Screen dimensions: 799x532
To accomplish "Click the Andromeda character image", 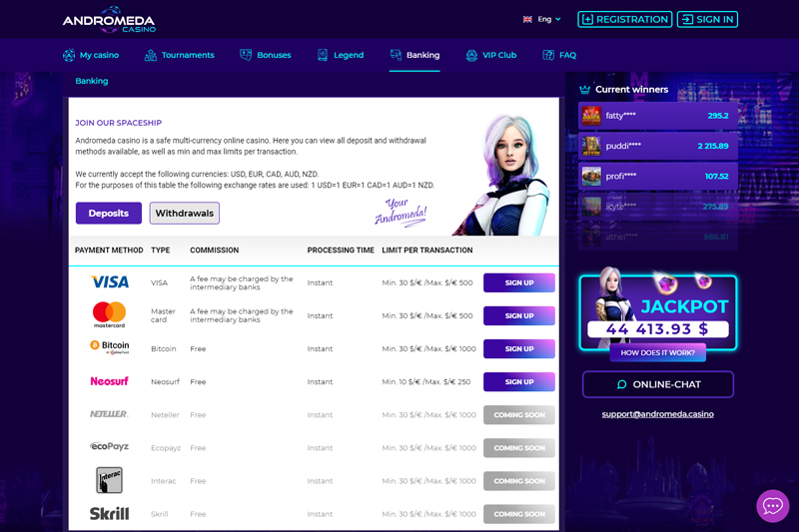I will coord(503,175).
